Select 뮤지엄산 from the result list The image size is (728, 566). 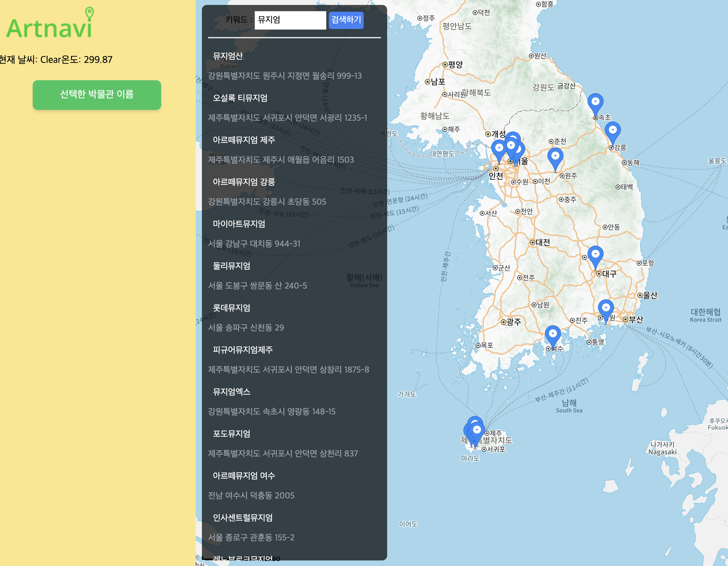(228, 56)
